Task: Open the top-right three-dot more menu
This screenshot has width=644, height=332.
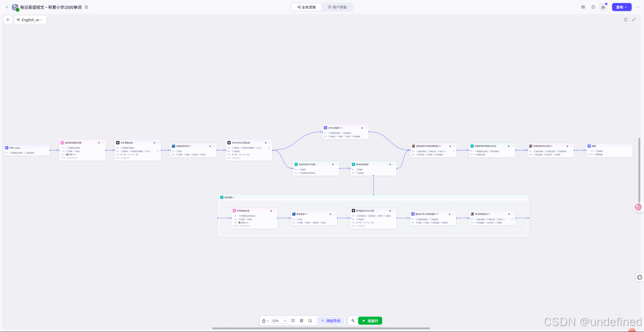Action: (637, 7)
